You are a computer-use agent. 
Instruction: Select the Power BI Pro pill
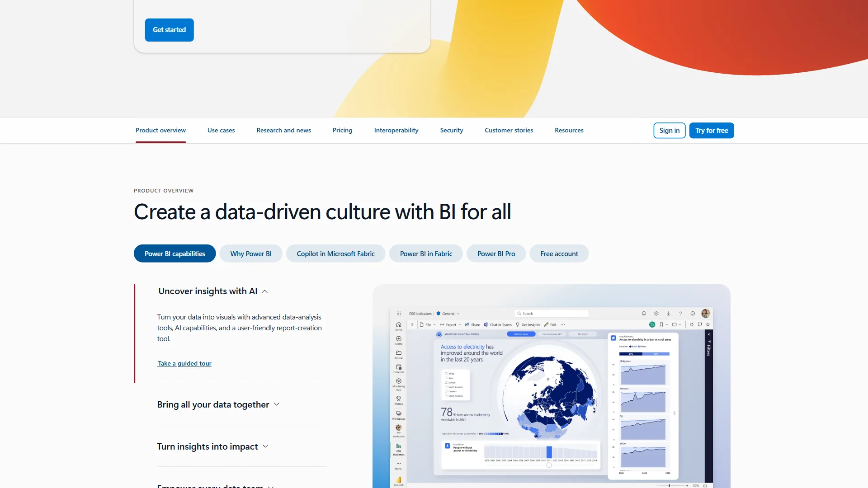point(496,253)
